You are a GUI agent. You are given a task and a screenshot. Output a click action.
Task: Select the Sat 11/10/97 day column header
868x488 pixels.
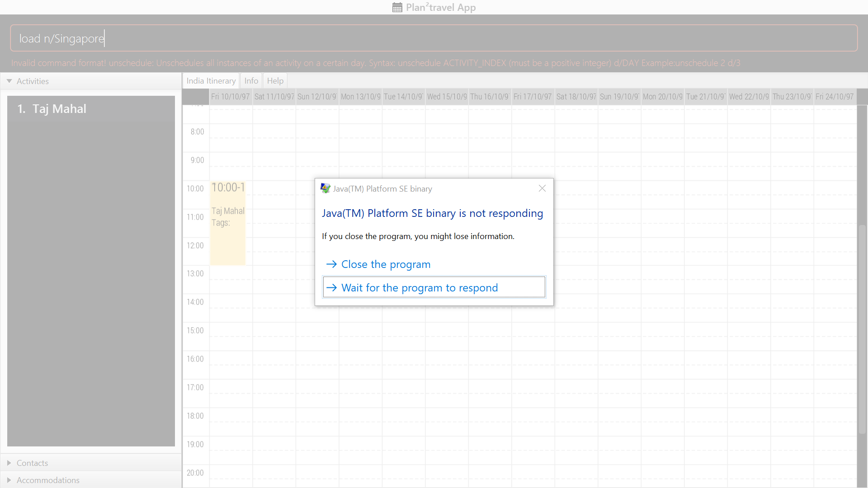[274, 97]
